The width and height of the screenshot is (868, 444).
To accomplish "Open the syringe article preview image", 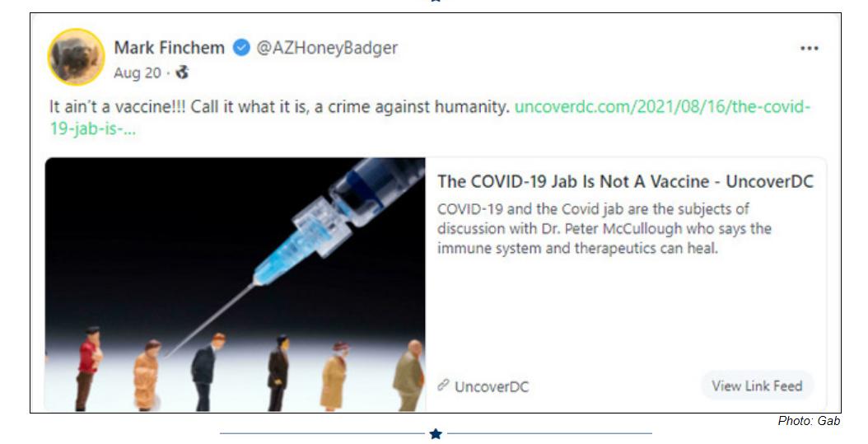I will pyautogui.click(x=235, y=284).
